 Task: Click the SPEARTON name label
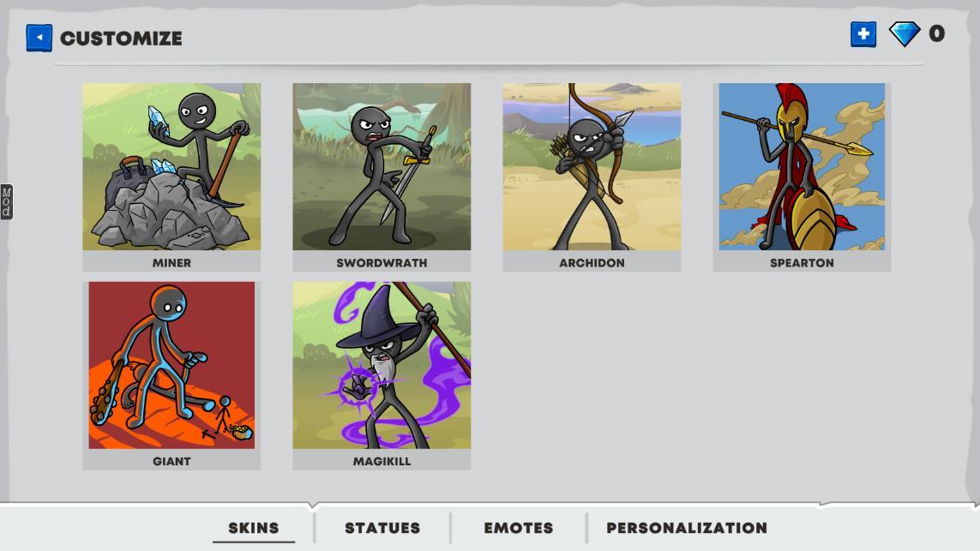pyautogui.click(x=802, y=263)
